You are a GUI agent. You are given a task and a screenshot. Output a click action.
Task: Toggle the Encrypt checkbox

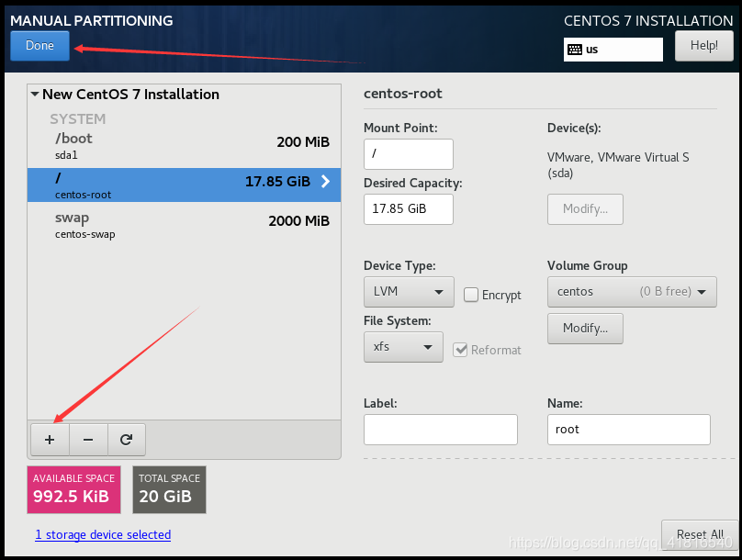coord(471,295)
